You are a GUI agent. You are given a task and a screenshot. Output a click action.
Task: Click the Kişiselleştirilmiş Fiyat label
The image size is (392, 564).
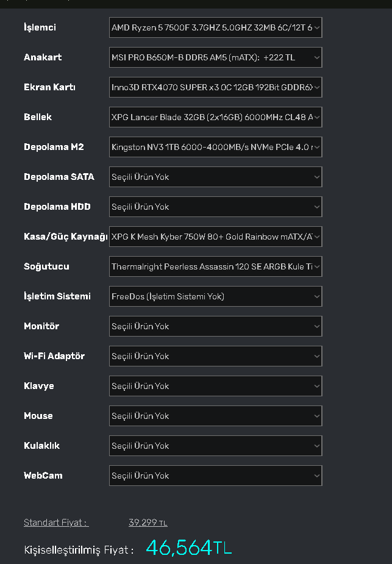pos(78,550)
